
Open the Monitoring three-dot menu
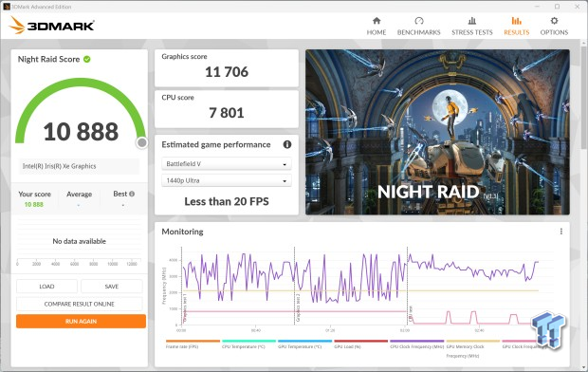click(x=561, y=232)
